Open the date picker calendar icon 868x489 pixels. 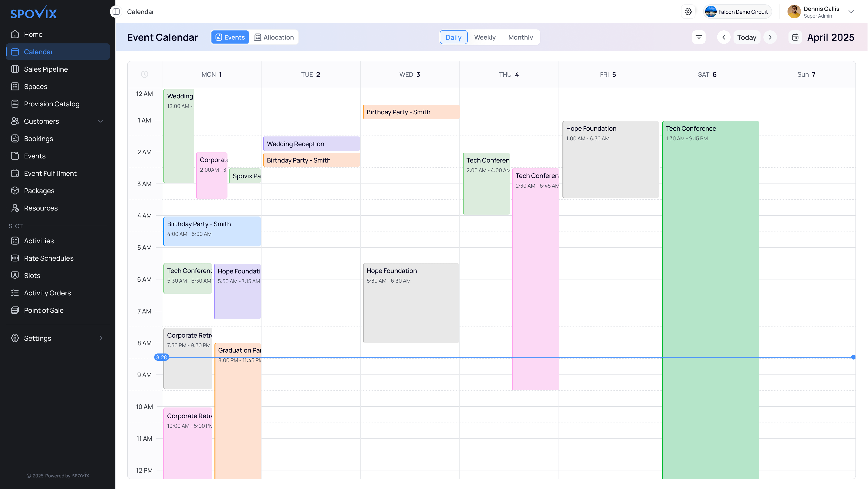795,37
